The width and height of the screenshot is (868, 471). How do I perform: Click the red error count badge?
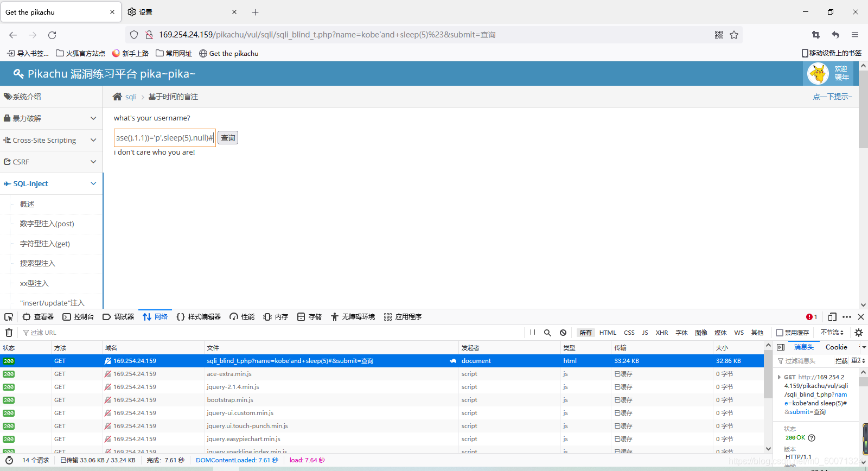[812, 317]
